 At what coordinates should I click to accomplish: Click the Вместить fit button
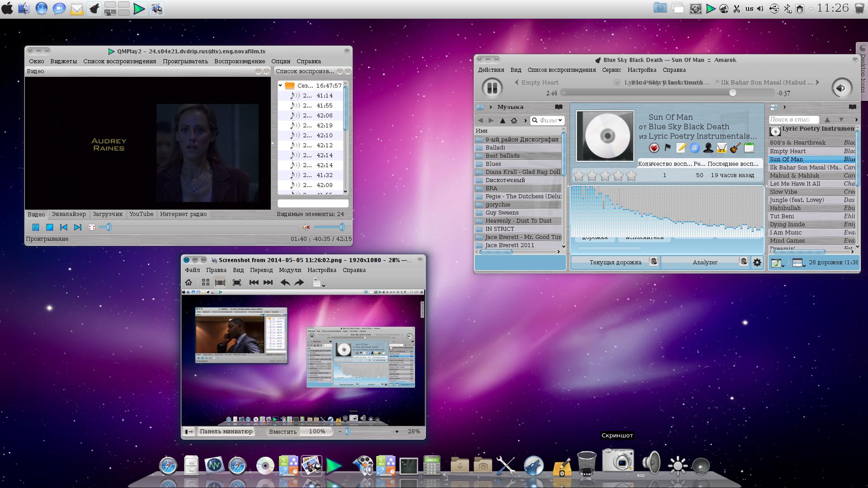point(283,431)
